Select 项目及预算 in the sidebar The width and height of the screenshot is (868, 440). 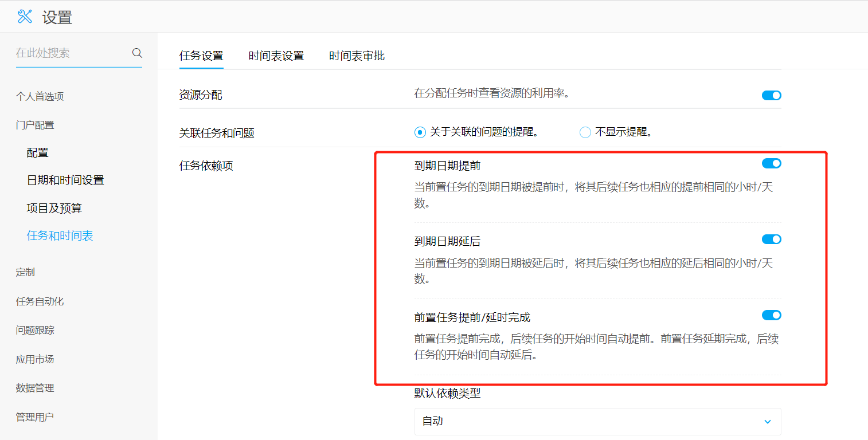click(54, 208)
